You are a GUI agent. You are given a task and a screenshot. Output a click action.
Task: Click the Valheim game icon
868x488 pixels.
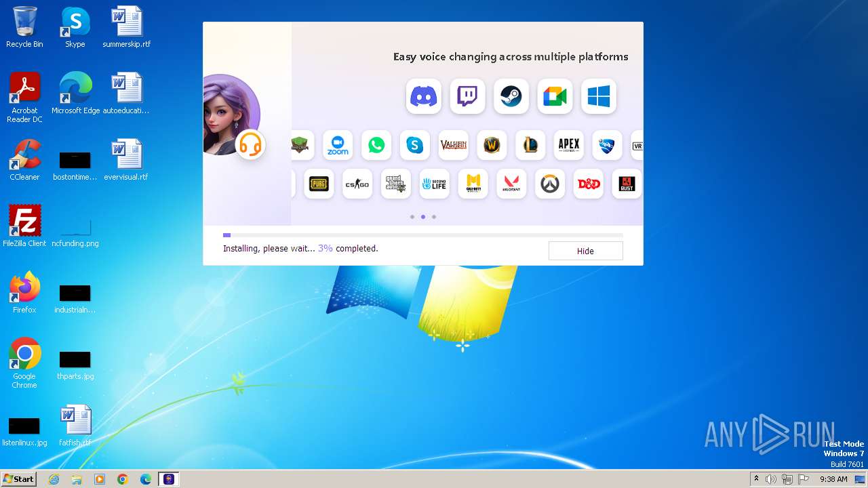tap(454, 145)
